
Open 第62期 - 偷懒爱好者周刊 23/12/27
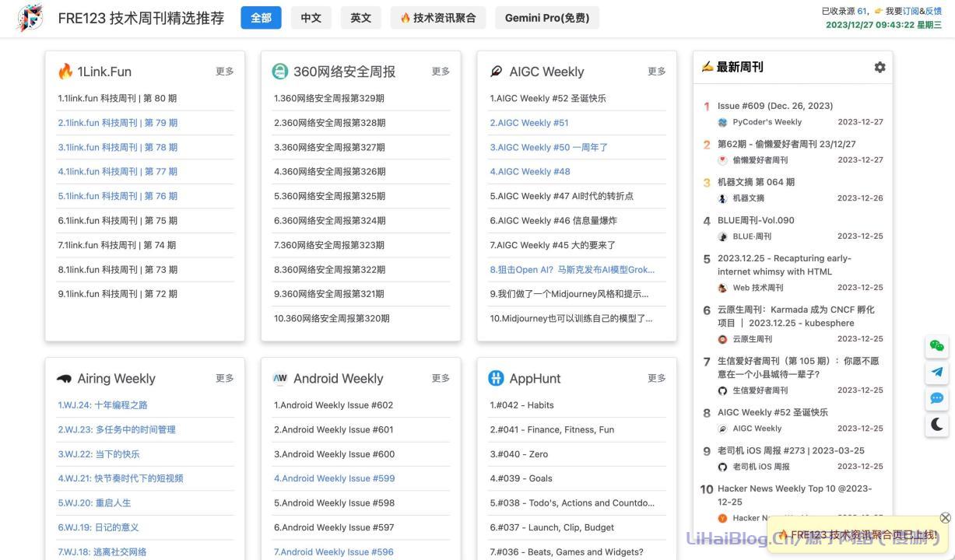click(787, 144)
